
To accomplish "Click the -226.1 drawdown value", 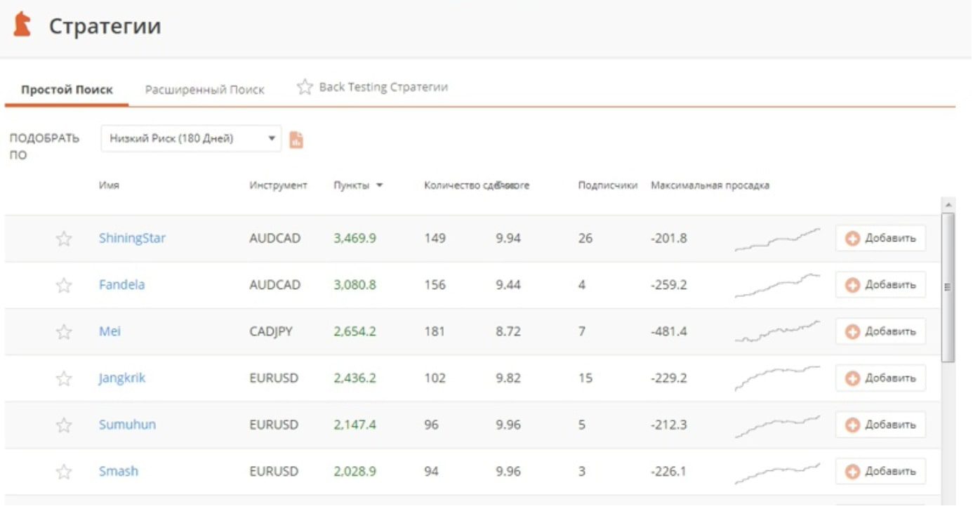I will [x=668, y=471].
